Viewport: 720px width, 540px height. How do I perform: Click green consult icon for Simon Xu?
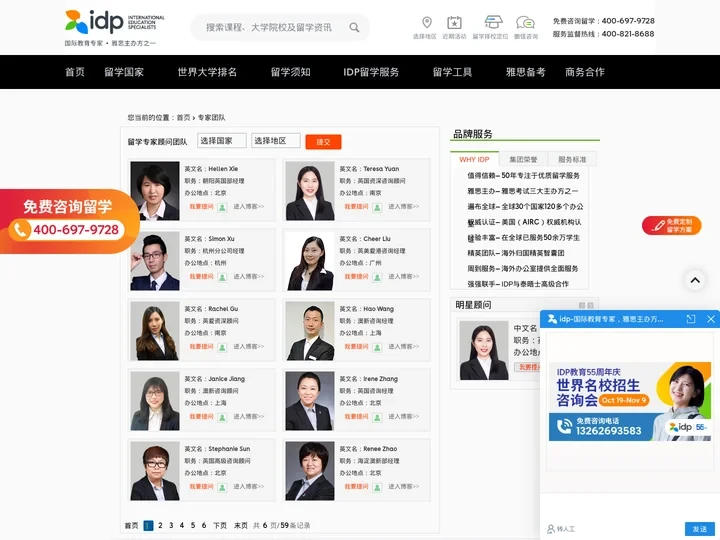(x=222, y=277)
